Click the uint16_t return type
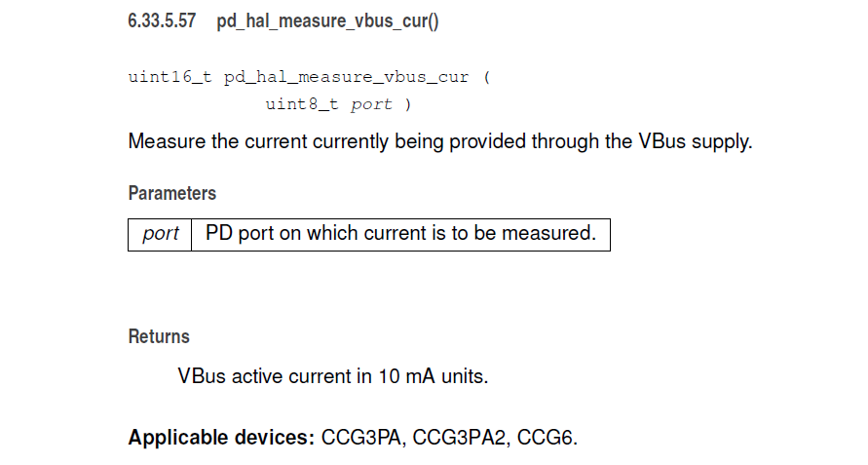Screen dimensions: 868x465 point(170,77)
